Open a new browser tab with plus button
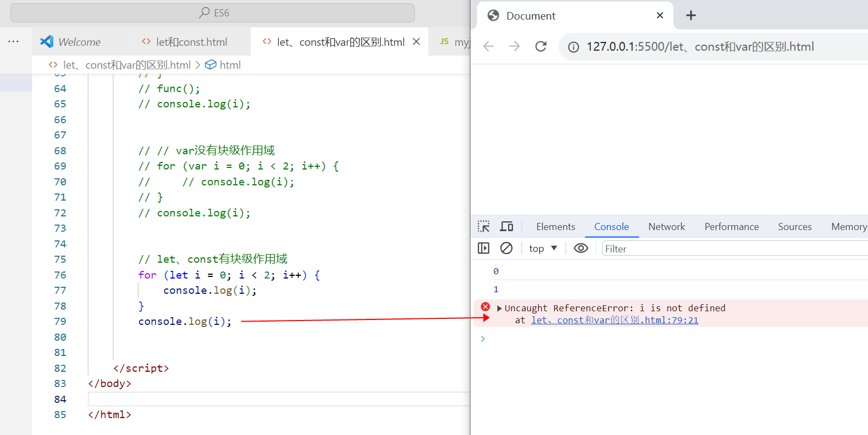This screenshot has width=868, height=435. click(691, 15)
